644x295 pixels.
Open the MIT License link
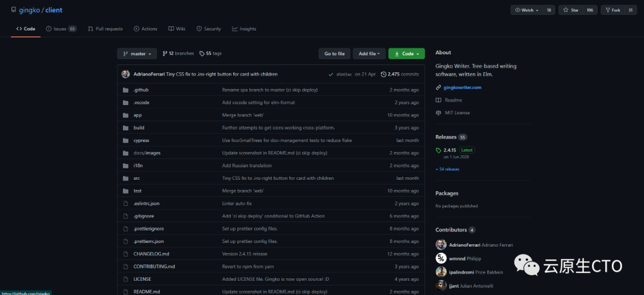(453, 113)
